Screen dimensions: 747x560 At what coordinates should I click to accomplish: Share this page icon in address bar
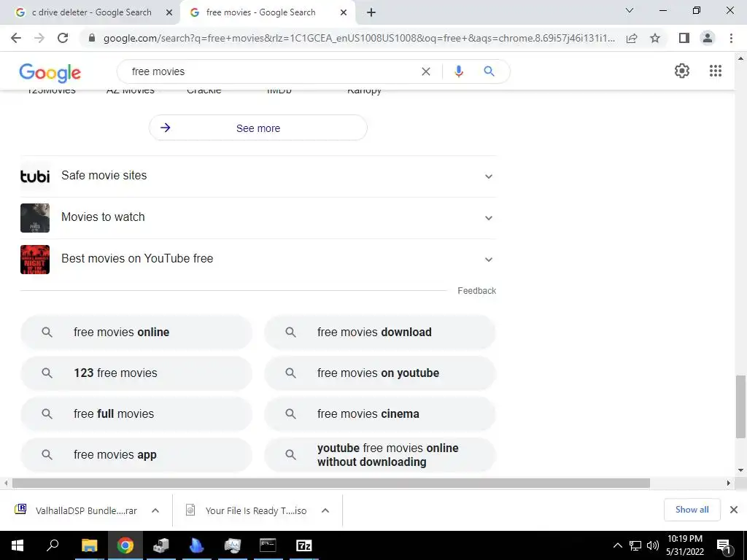pos(632,38)
